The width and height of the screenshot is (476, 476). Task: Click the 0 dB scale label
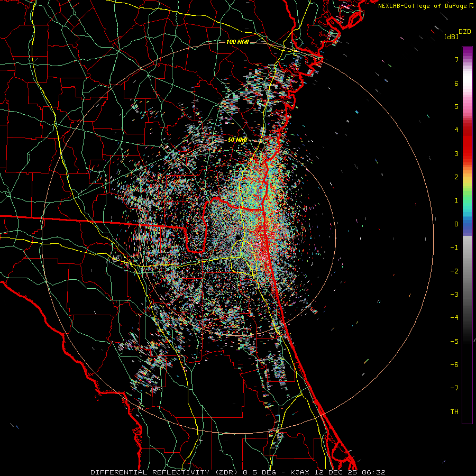(x=456, y=224)
